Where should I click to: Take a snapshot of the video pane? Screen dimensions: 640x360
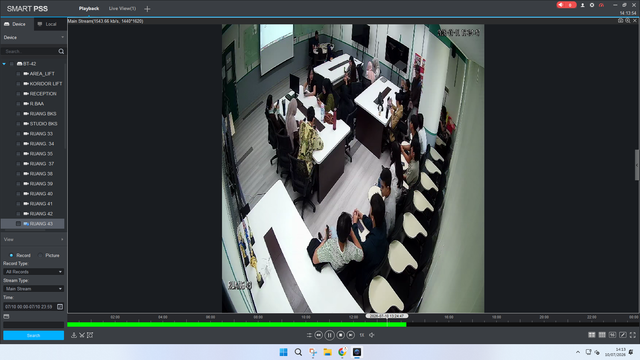[x=620, y=20]
